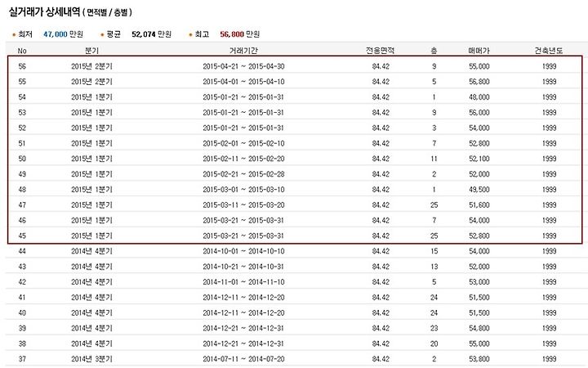This screenshot has width=588, height=368.
Task: Click period 2015-02-01 ~ 2015-02-10
Action: [x=243, y=143]
